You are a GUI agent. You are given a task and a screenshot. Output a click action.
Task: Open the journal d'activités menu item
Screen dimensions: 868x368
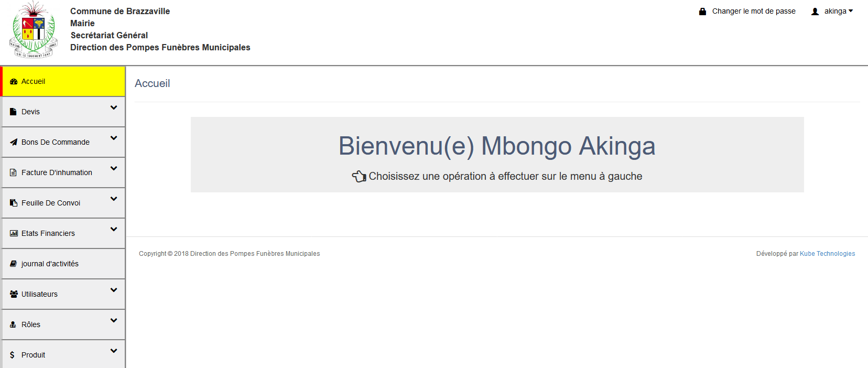[x=50, y=264]
